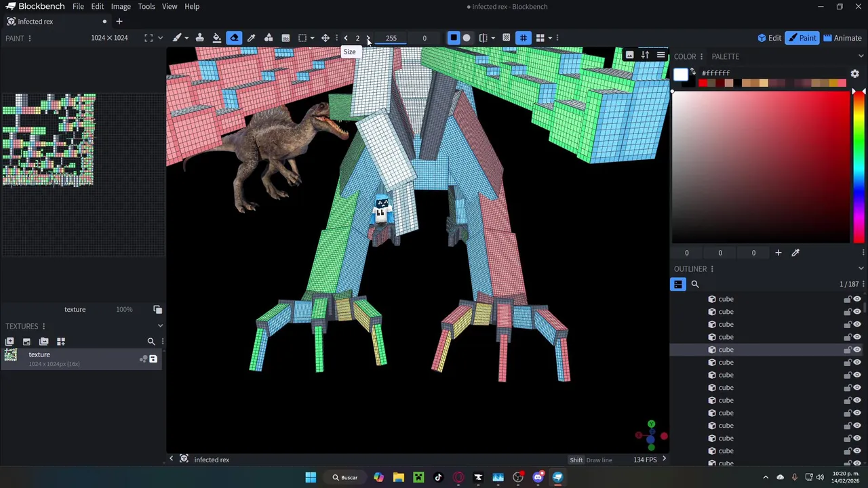This screenshot has width=868, height=488.
Task: Toggle mirror painting icon
Action: click(x=483, y=38)
